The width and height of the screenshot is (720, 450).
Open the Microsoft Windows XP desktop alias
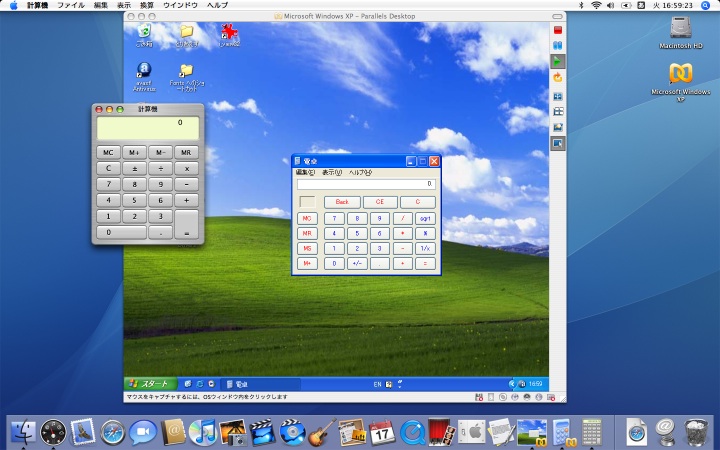pos(681,82)
